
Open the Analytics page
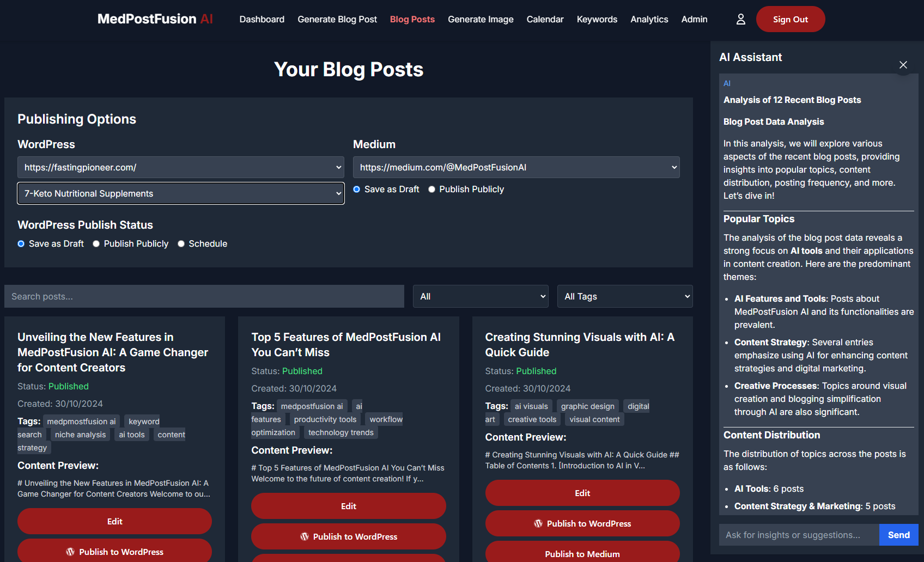coord(649,19)
